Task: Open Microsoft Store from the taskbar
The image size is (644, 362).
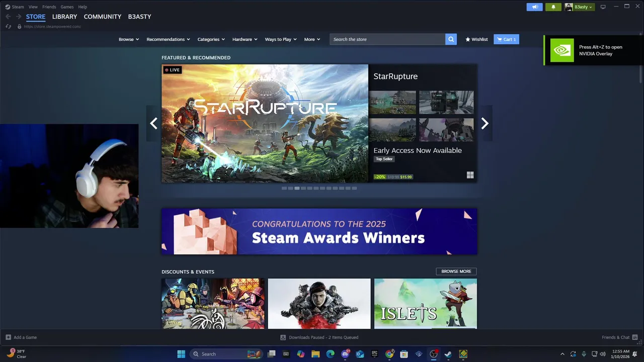Action: tap(404, 354)
